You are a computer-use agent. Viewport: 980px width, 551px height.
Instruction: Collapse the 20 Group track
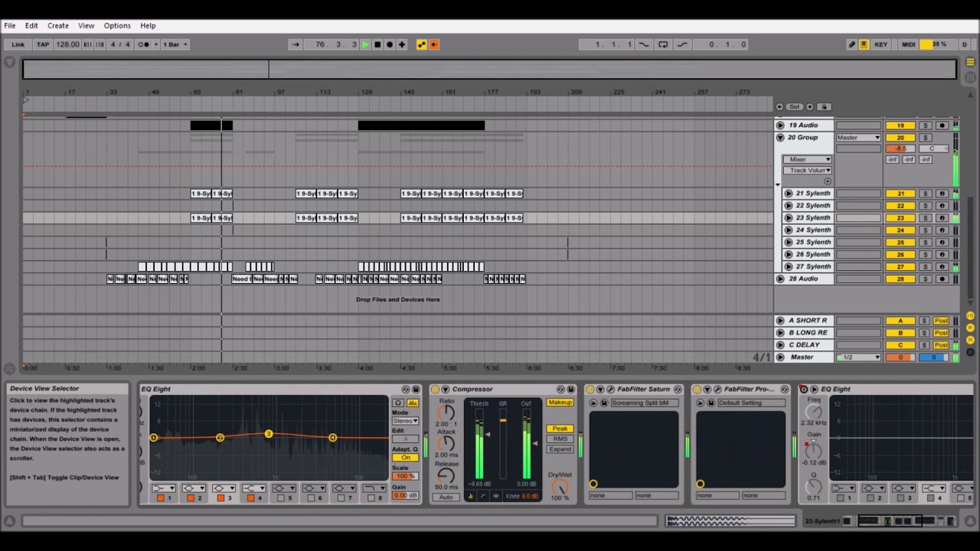(780, 138)
